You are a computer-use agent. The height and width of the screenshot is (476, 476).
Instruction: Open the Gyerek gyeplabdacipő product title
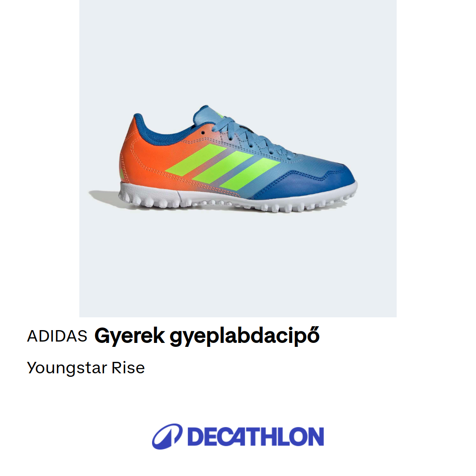[207, 336]
